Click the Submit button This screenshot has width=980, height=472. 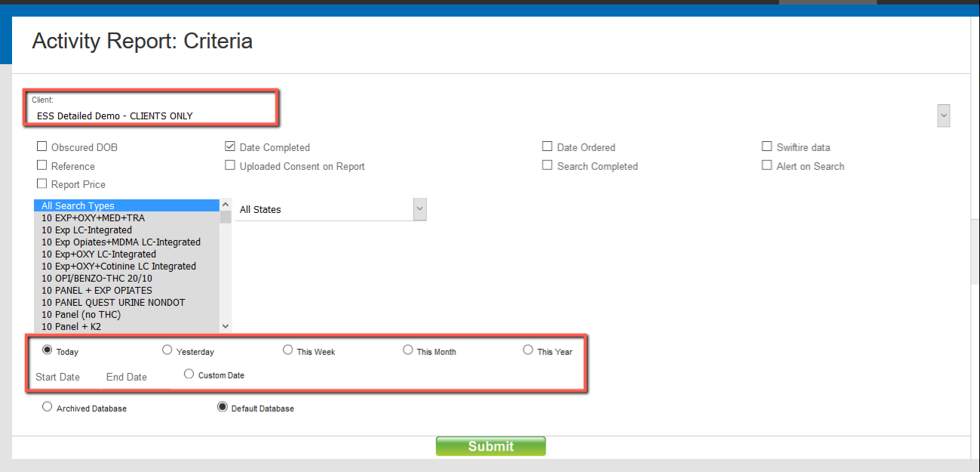tap(490, 446)
